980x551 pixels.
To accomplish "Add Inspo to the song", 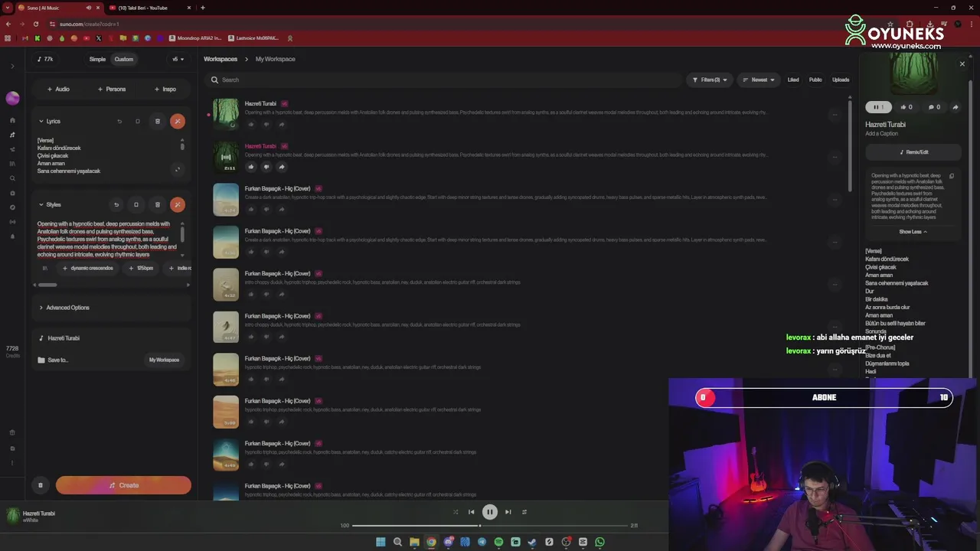I will point(165,89).
